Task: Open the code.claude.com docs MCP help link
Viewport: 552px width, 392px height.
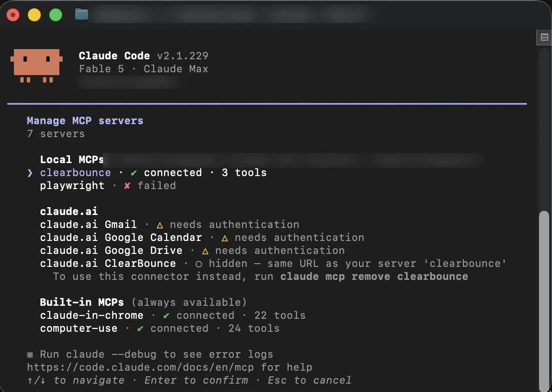Action: coord(141,367)
